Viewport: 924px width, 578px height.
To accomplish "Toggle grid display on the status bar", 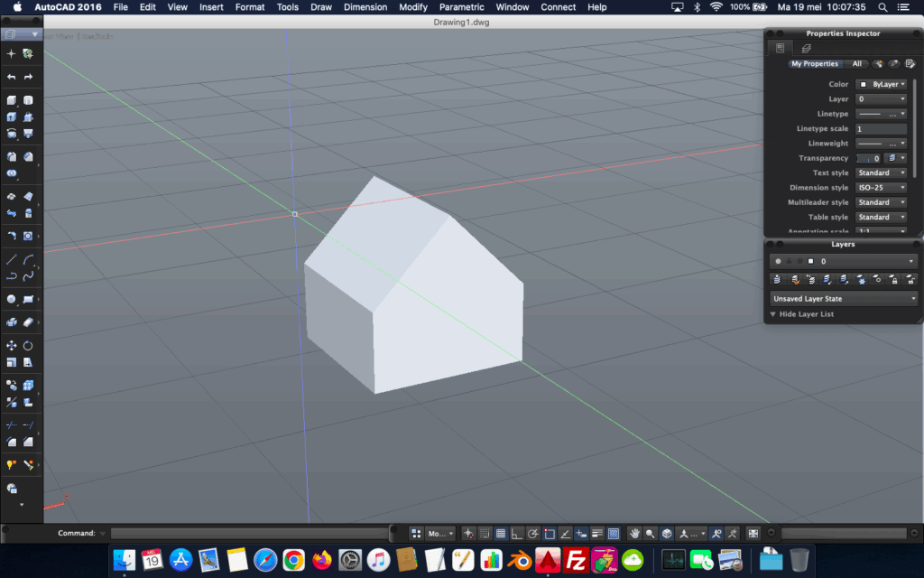I will tap(502, 533).
